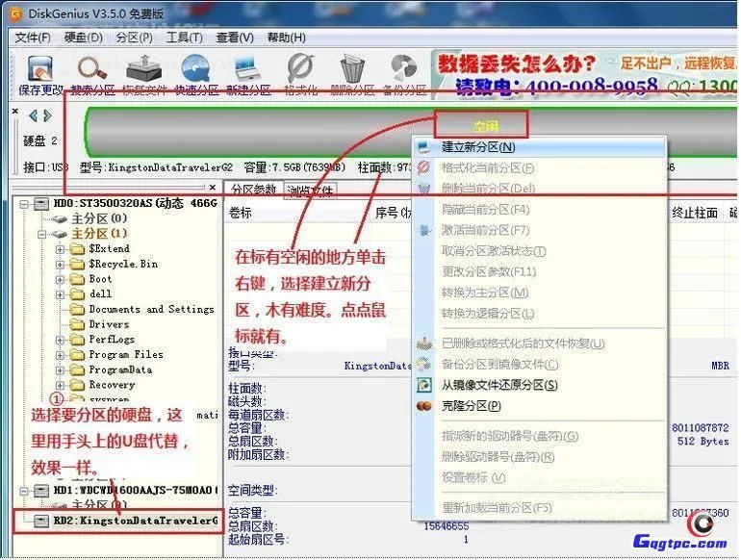Screen dimensions: 741x560
Task: Collapse the HD1:WDCWD1600AAJS disk node
Action: tap(25, 490)
